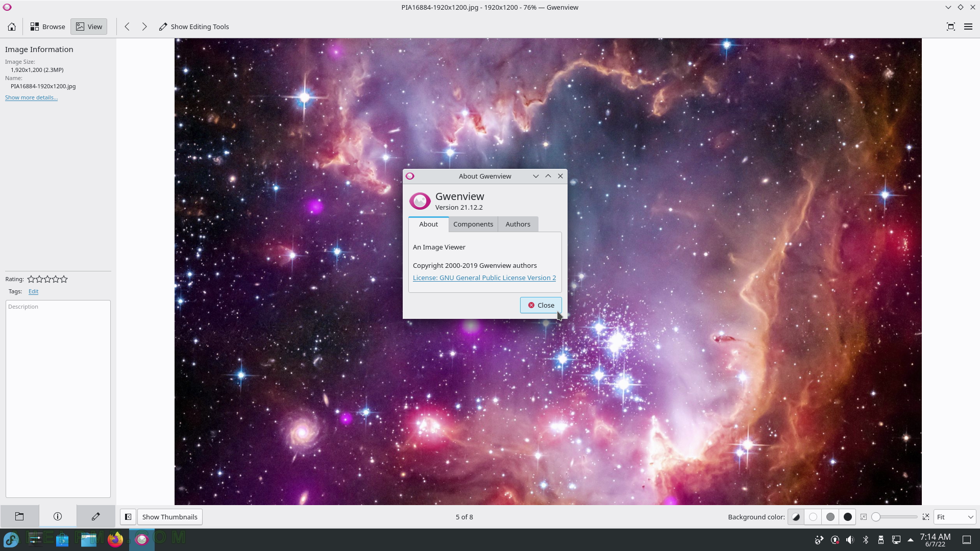The width and height of the screenshot is (980, 551).
Task: Click the dialog titlebar X icon
Action: pos(560,176)
